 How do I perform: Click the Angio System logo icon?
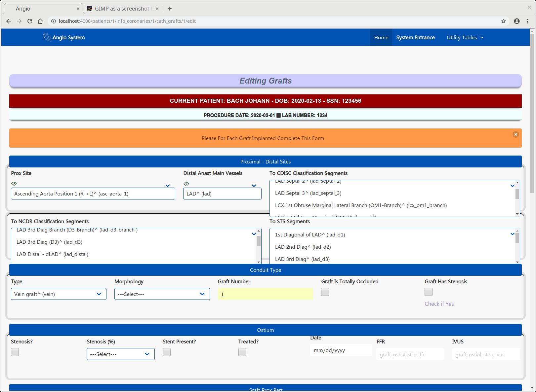(x=47, y=37)
